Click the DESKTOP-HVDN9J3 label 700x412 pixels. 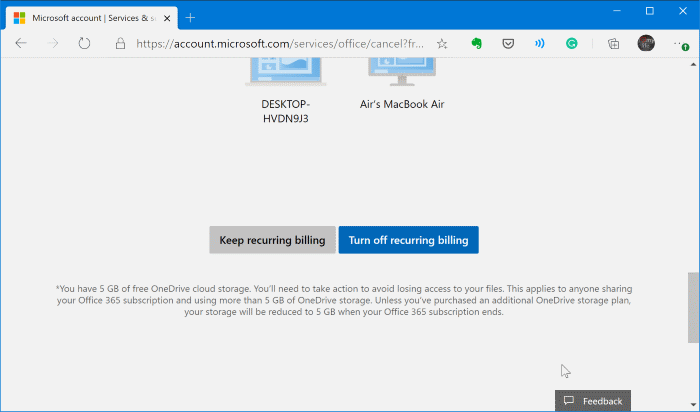point(286,111)
